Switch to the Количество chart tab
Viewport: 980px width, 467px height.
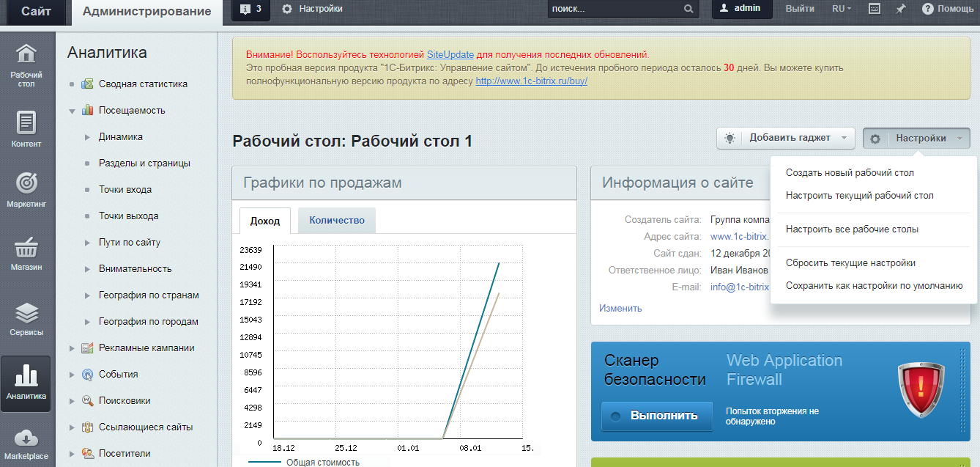pos(336,220)
